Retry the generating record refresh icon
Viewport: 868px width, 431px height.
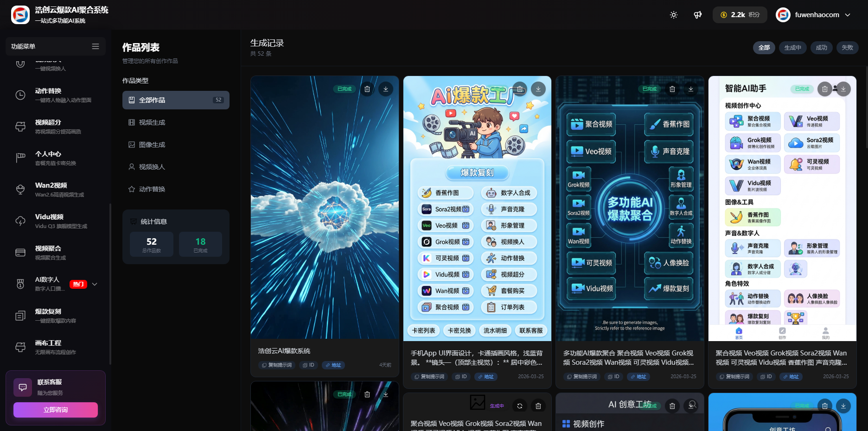[x=520, y=406]
